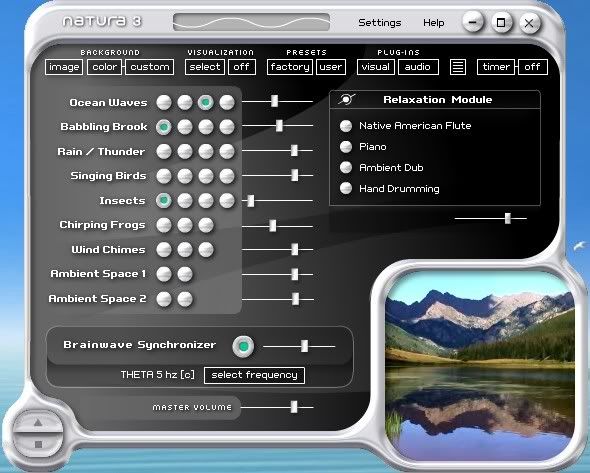Click the audio plug-ins button
The width and height of the screenshot is (590, 473).
click(x=418, y=67)
